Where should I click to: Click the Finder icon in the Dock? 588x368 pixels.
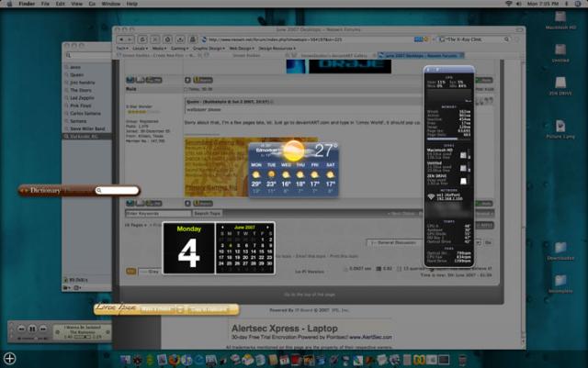(125, 360)
